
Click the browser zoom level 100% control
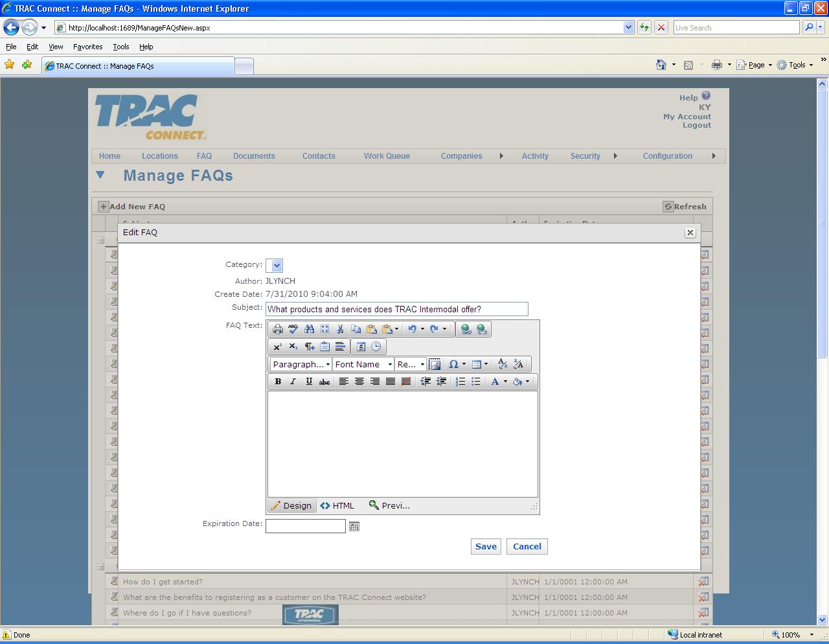pyautogui.click(x=793, y=635)
